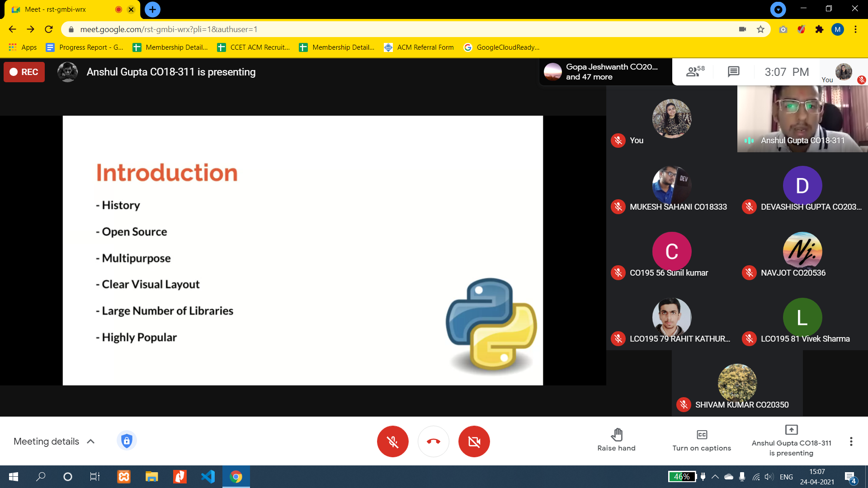Open the ACM Referral Form bookmark

419,47
